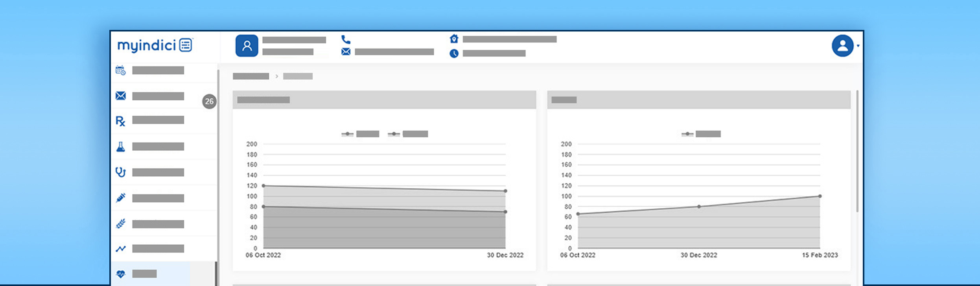Open the stethoscope sidebar icon

pyautogui.click(x=120, y=172)
